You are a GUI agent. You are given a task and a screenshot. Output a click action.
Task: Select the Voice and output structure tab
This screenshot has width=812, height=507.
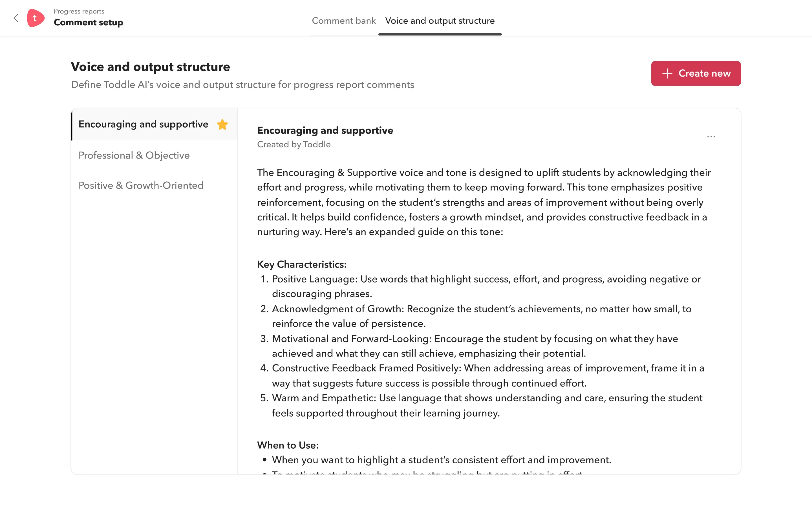(440, 21)
